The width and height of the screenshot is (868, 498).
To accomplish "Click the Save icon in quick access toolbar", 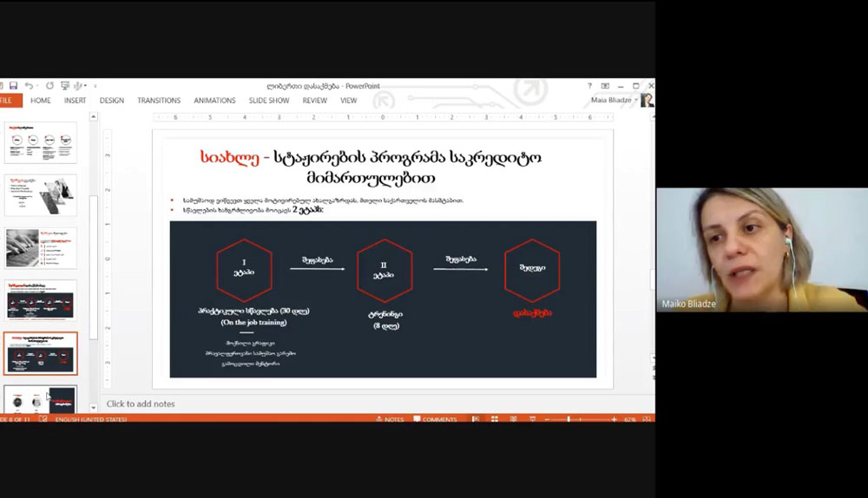I will 13,86.
